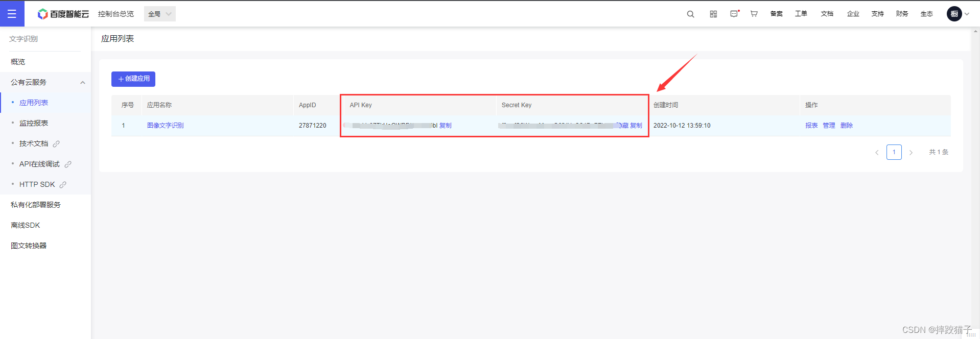Hide the Secret Key with 隐藏
Screen dimensions: 980x339
point(622,126)
